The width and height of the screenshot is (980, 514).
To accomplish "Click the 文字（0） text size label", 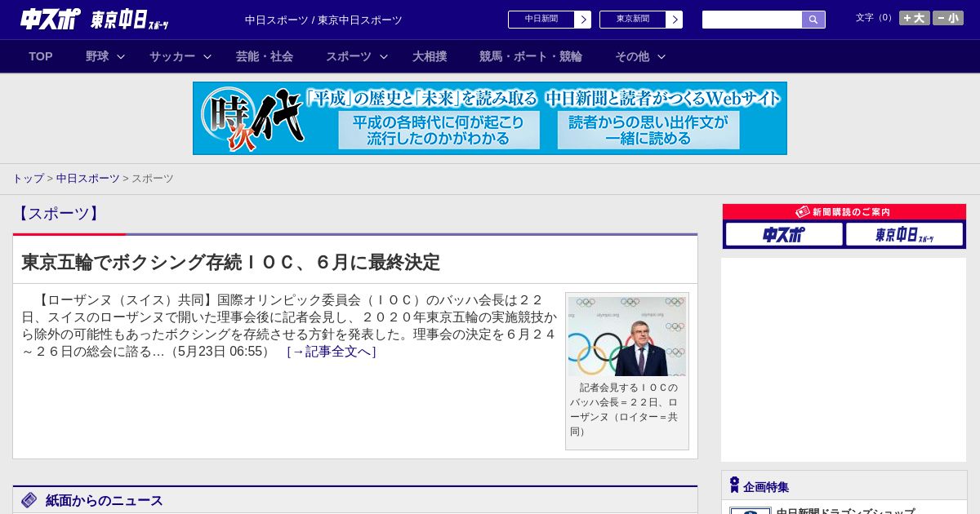I will (x=875, y=18).
